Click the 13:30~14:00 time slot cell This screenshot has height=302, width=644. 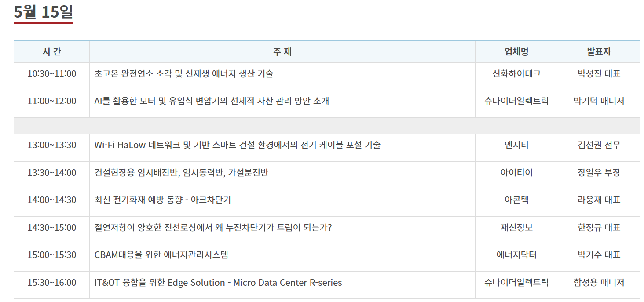coord(51,173)
